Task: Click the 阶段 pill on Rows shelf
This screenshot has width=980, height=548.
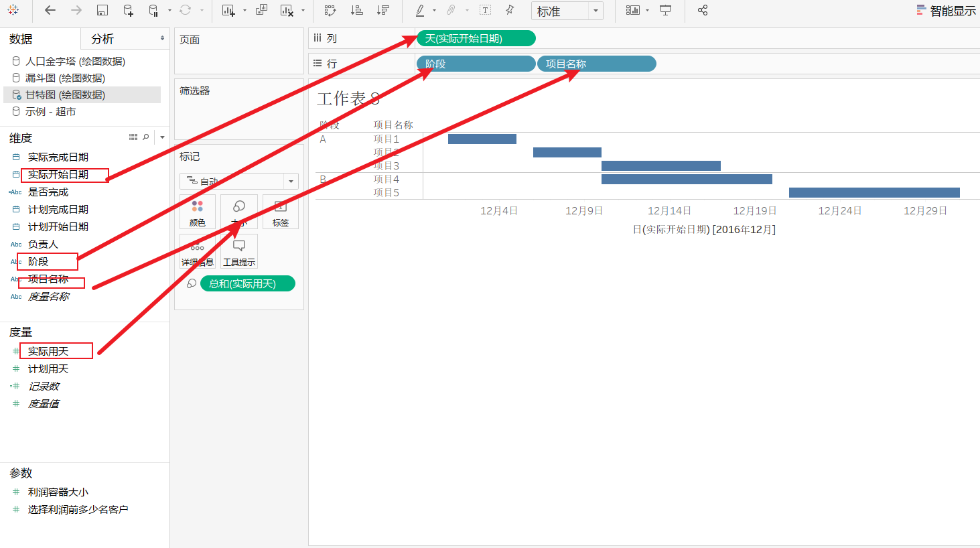Action: 476,64
